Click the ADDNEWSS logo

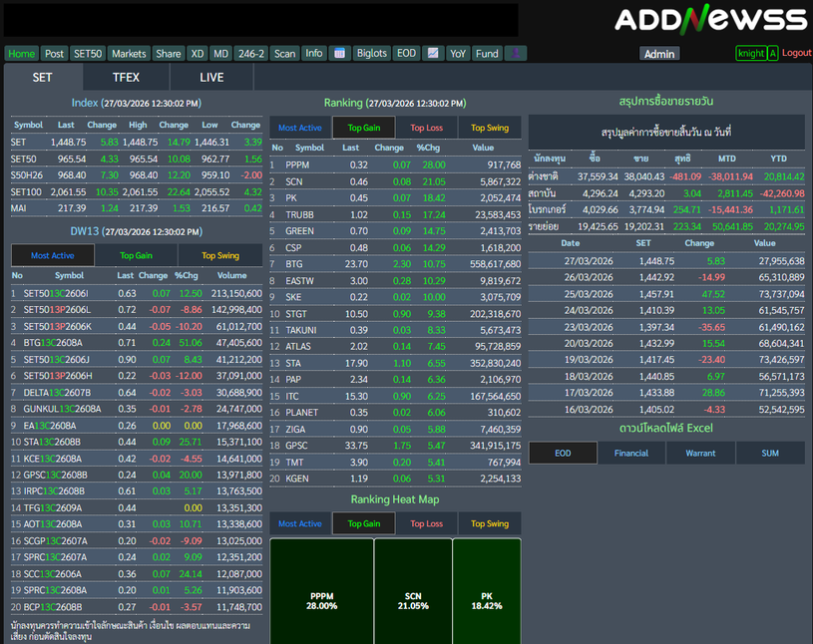point(709,20)
